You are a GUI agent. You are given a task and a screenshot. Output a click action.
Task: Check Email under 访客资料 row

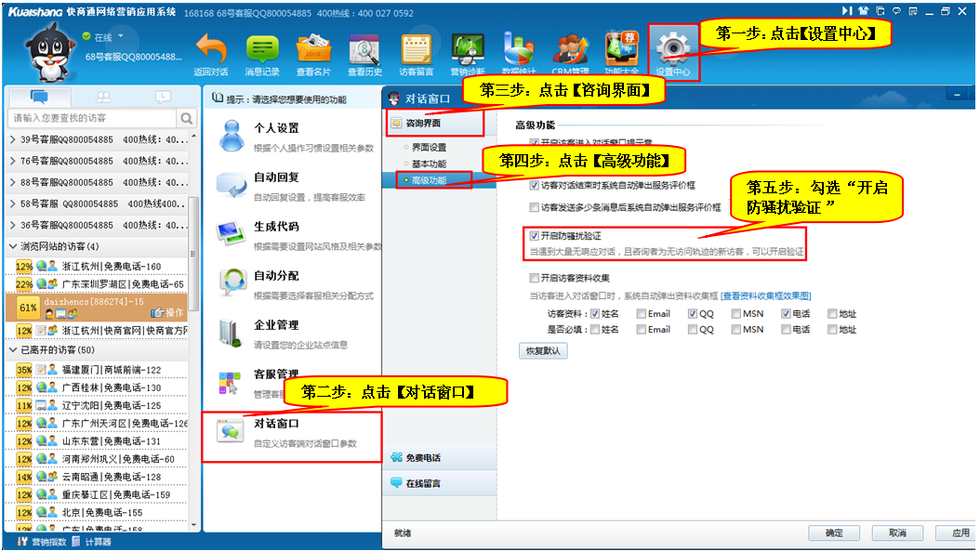tap(642, 314)
